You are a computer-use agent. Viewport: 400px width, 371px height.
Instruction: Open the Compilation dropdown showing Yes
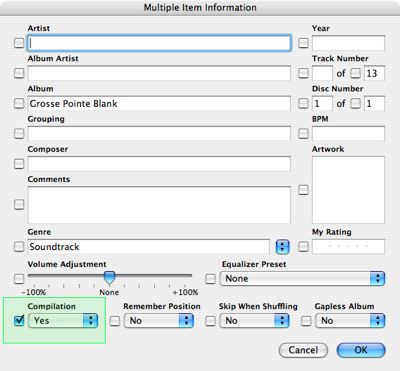click(x=63, y=321)
